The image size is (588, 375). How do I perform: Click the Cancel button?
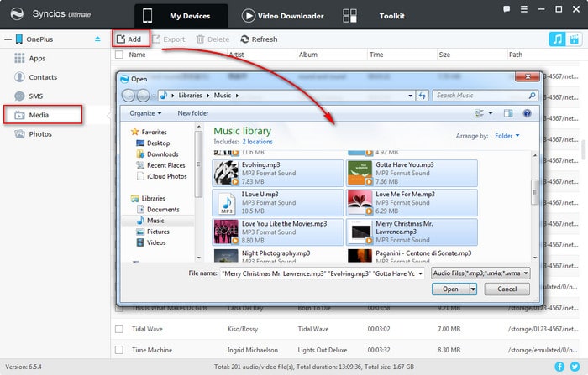(x=507, y=289)
